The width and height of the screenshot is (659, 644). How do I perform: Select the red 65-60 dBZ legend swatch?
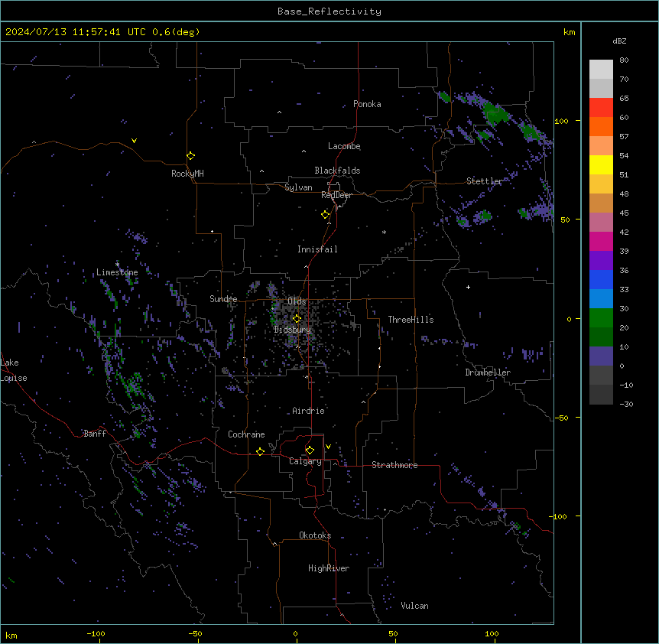coord(601,108)
